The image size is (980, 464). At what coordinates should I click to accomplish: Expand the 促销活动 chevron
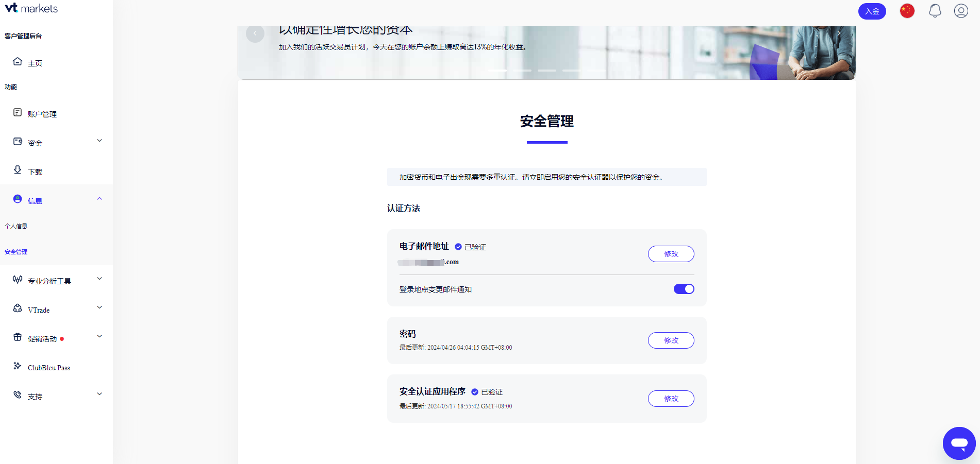coord(99,336)
